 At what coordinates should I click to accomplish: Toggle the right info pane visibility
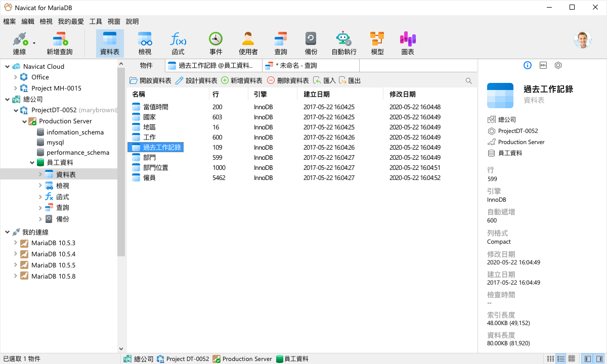coord(598,359)
